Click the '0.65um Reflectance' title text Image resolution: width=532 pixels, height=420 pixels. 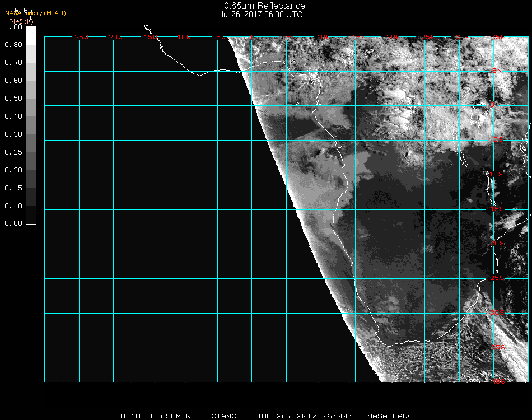coord(264,6)
